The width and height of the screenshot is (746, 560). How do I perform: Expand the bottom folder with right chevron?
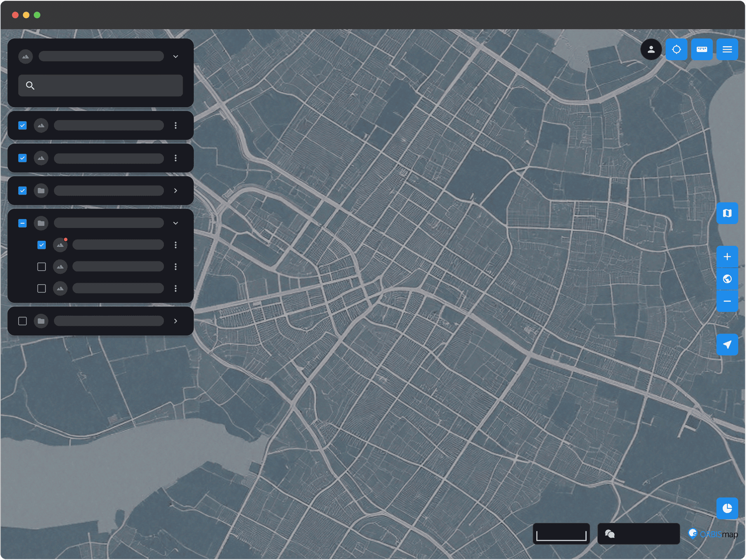[176, 321]
